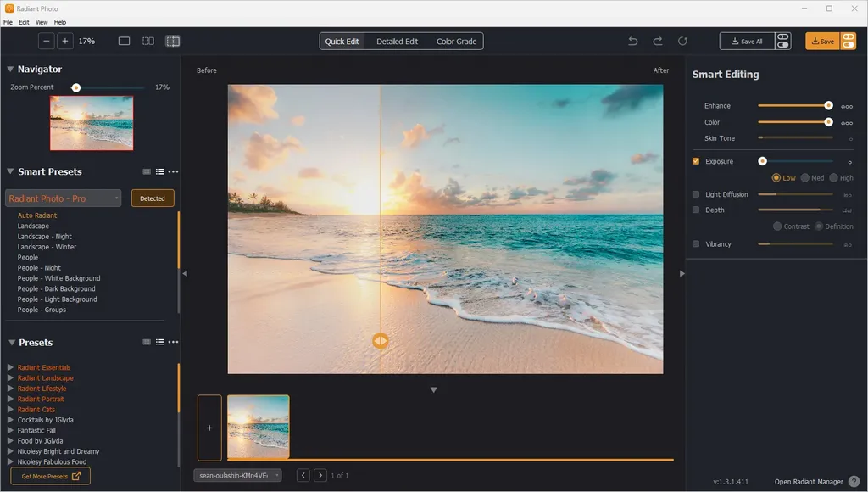
Task: Click the reset circular arrow icon
Action: coord(682,41)
